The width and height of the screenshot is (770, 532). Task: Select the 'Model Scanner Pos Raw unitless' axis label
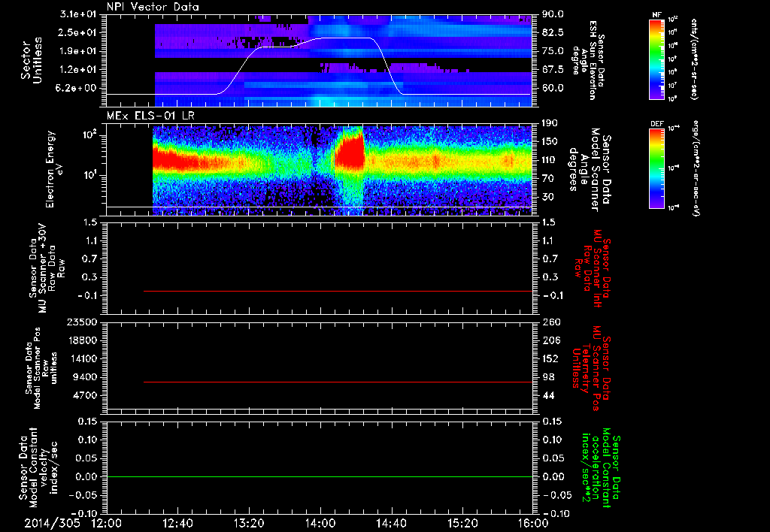(41, 368)
